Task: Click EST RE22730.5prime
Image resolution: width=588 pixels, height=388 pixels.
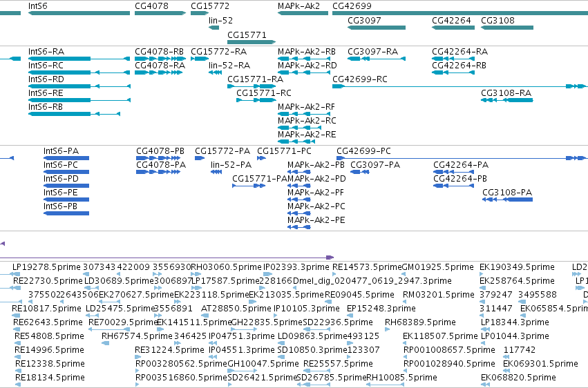Action: tap(48, 281)
